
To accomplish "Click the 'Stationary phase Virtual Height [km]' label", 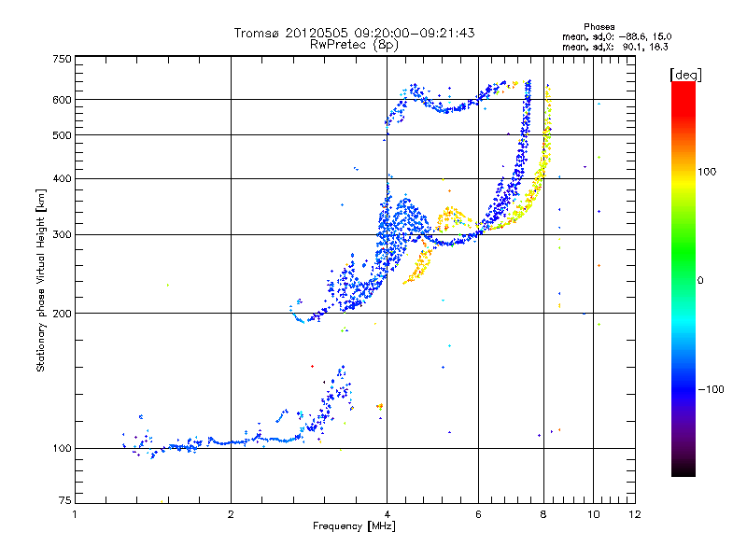I will (41, 281).
